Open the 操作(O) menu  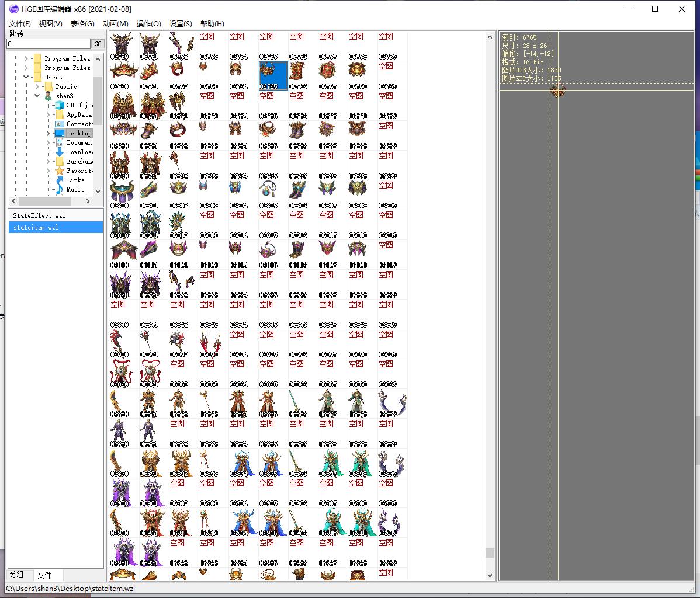point(148,24)
